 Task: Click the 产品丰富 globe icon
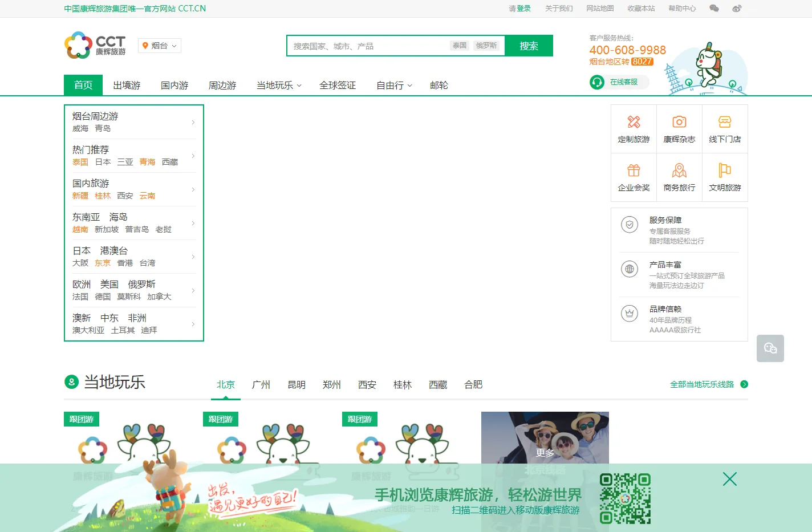[x=630, y=269]
